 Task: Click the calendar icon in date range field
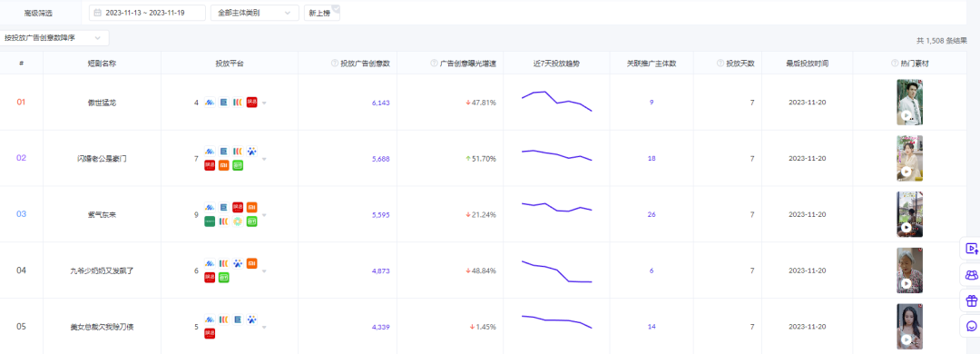(97, 13)
